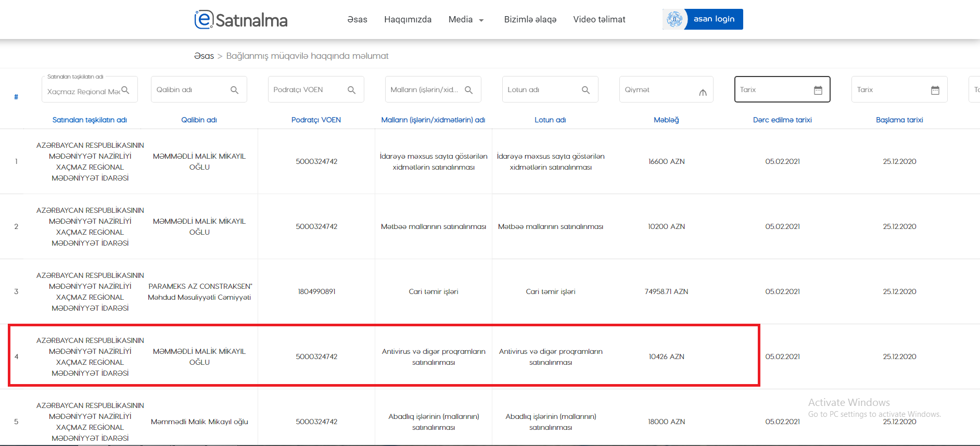This screenshot has width=980, height=446.
Task: Click the asan login button
Action: 713,19
